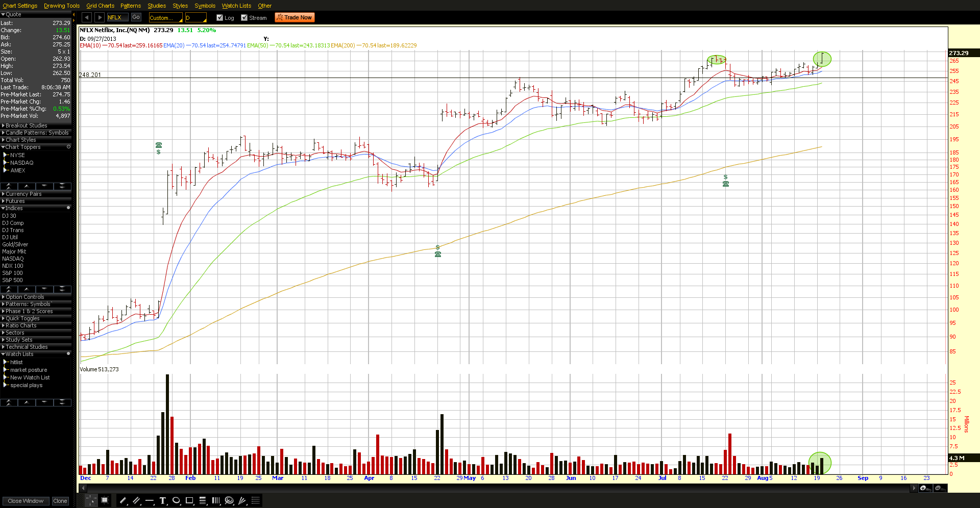Select the horizontal retracement lines tool

coord(203,501)
